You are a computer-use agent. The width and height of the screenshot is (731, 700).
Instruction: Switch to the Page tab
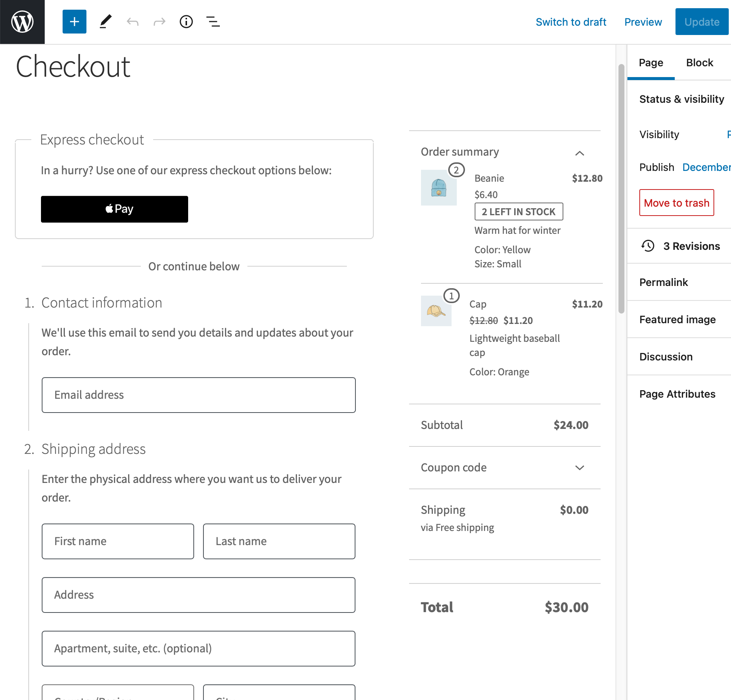click(651, 63)
